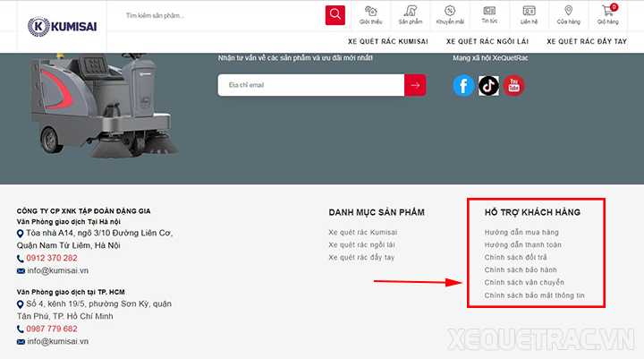Visit the Facebook social page icon

pyautogui.click(x=463, y=85)
